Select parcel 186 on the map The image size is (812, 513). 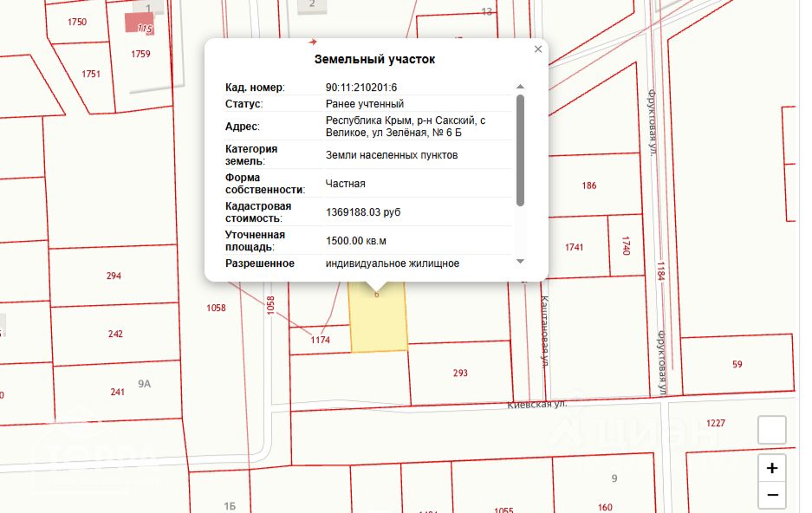pos(588,185)
